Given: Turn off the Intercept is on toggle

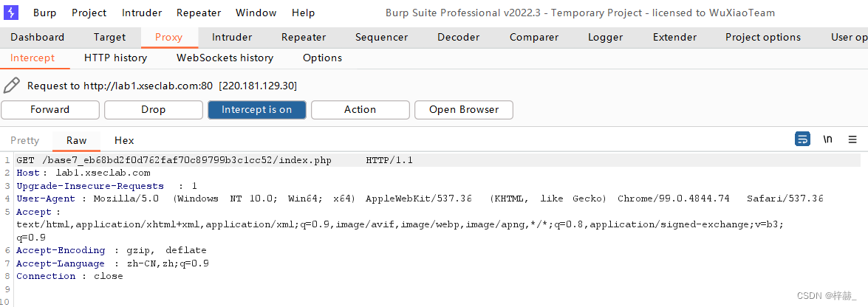Looking at the screenshot, I should point(257,109).
